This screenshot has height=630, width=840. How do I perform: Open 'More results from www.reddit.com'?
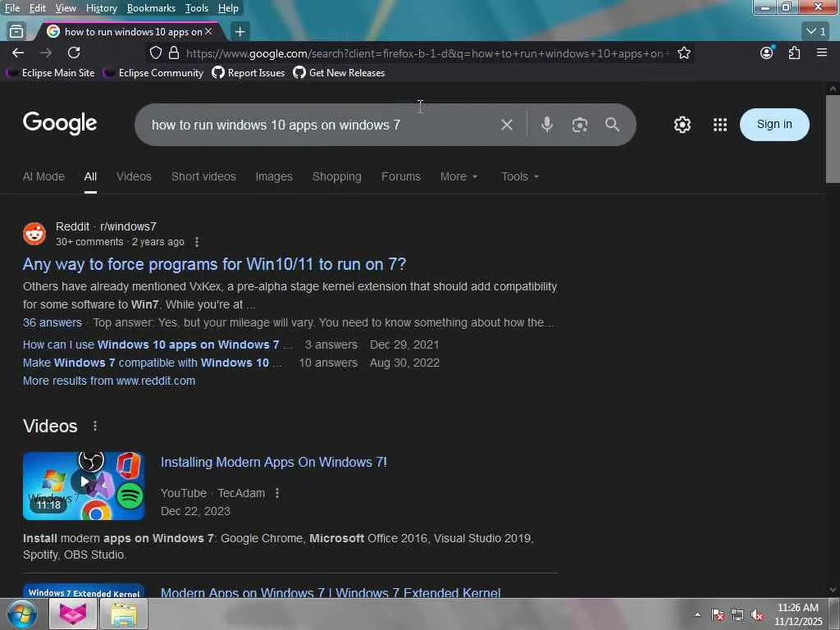pyautogui.click(x=109, y=381)
